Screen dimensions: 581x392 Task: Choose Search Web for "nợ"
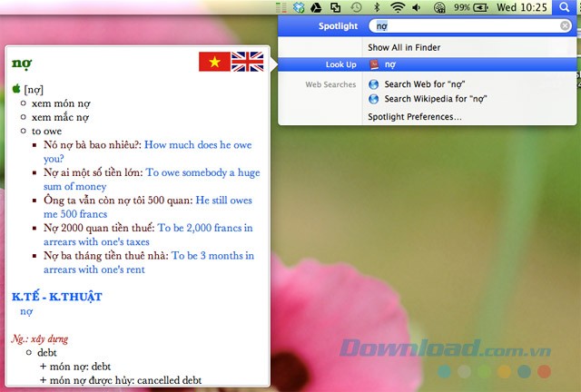tap(425, 84)
